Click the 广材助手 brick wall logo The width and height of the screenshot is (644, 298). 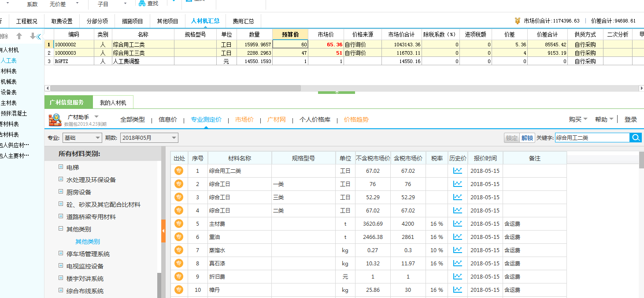pos(55,119)
